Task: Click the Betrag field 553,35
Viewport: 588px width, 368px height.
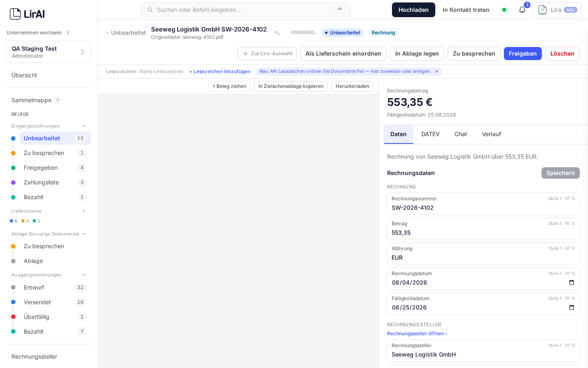Action: (483, 229)
